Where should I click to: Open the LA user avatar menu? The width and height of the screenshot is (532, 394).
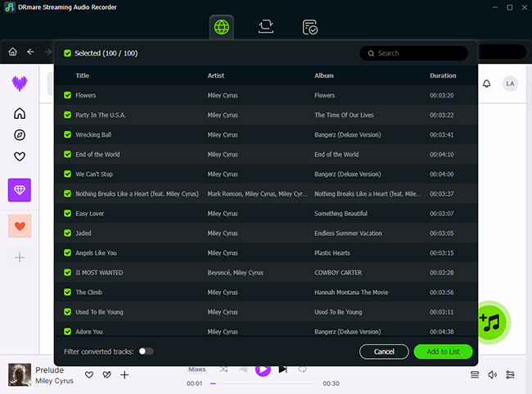(510, 84)
